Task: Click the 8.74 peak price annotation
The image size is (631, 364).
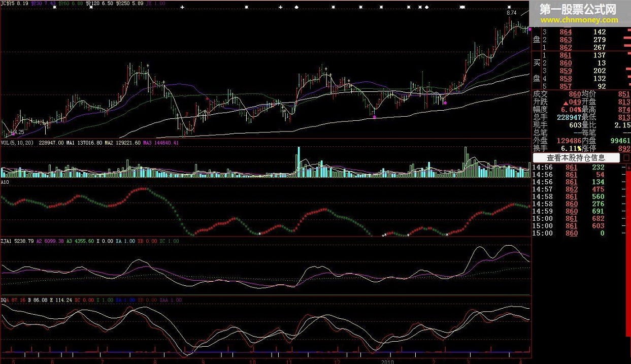Action: [511, 12]
